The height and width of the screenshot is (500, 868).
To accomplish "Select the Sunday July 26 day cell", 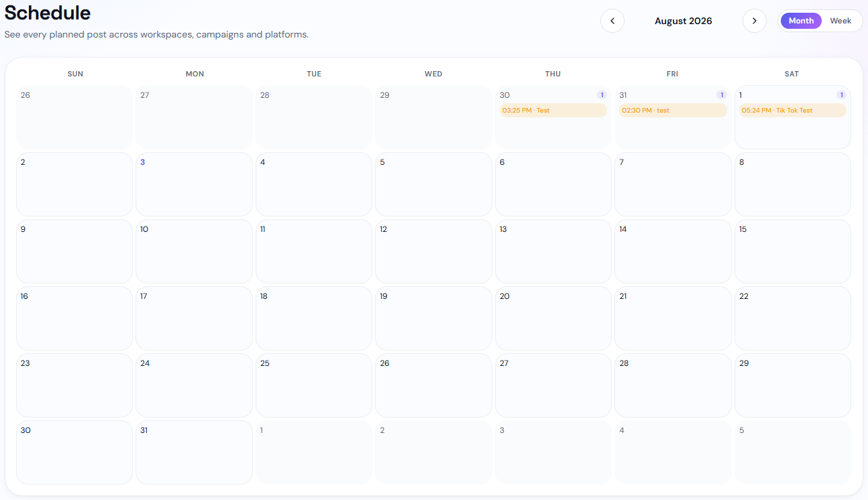I will coord(74,117).
